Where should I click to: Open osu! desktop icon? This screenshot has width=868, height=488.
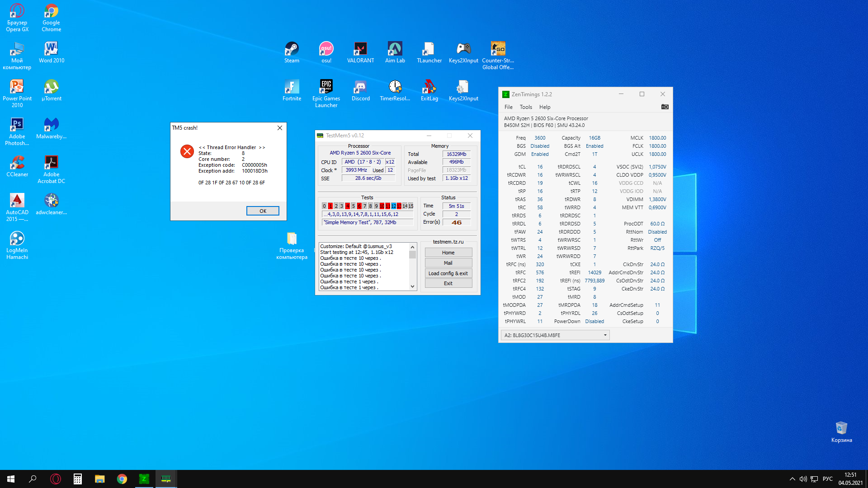pyautogui.click(x=326, y=52)
